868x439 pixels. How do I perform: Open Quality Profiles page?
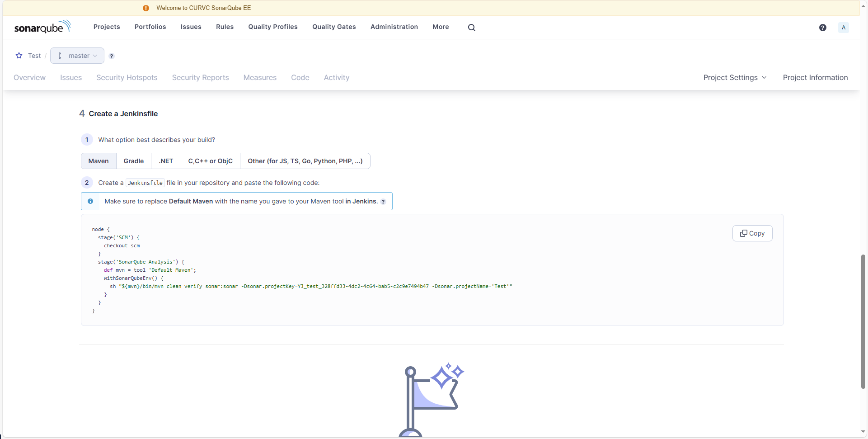[x=273, y=27]
